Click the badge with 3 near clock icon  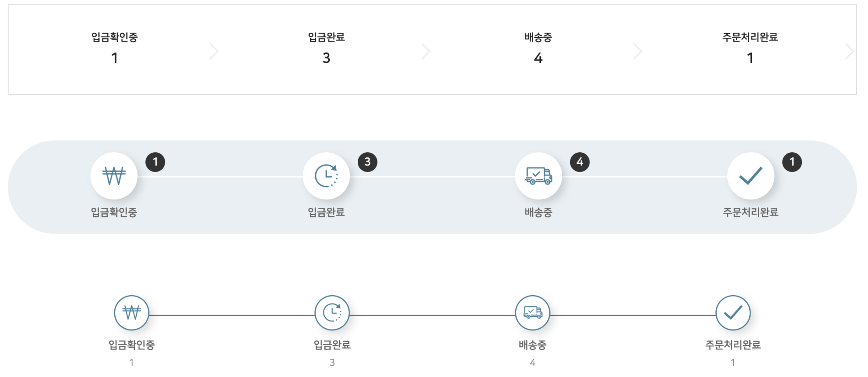pos(367,162)
